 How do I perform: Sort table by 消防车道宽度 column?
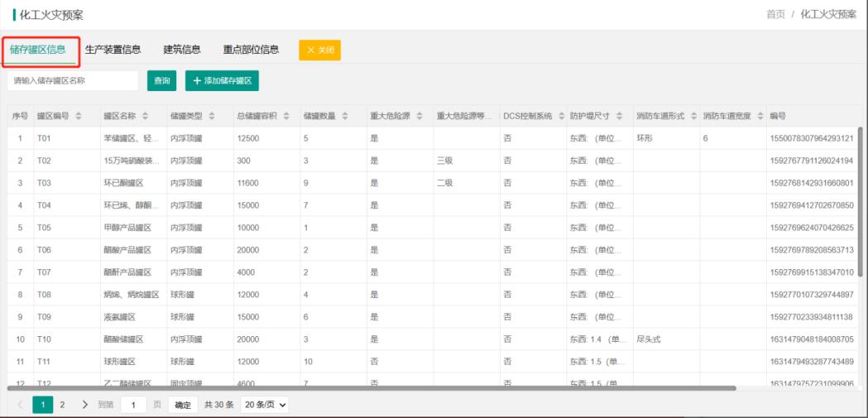(x=760, y=116)
